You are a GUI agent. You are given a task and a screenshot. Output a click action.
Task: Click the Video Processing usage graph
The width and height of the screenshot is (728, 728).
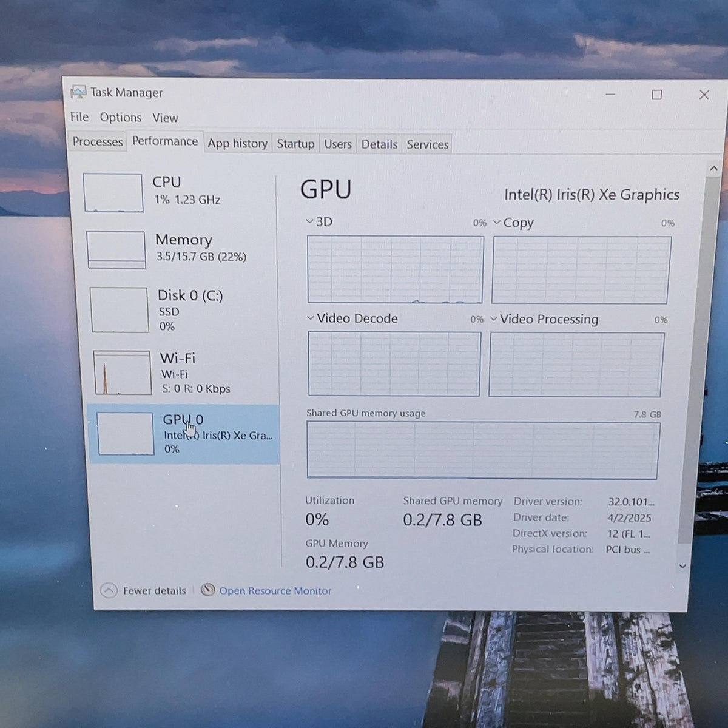(576, 365)
